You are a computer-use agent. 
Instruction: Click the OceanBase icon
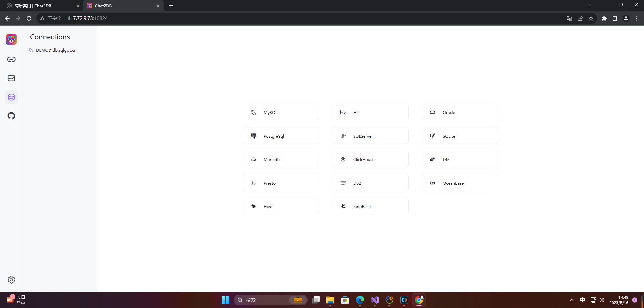coord(432,183)
